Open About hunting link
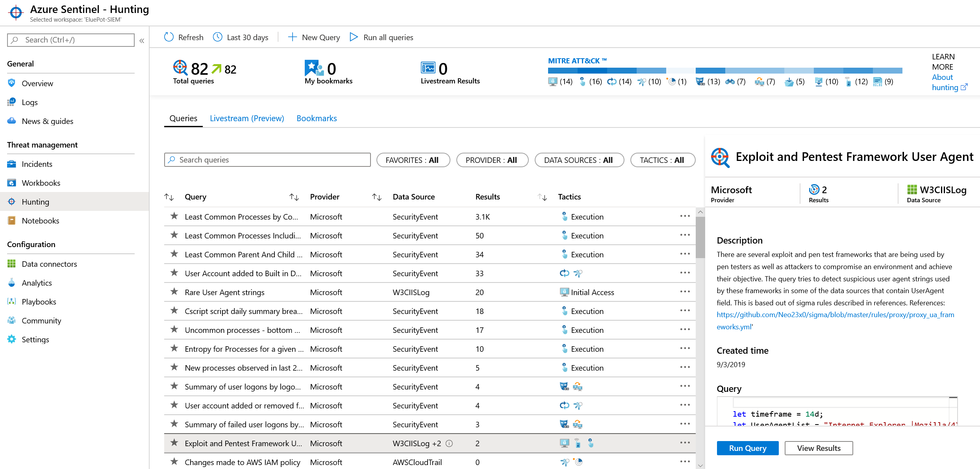 coord(949,82)
